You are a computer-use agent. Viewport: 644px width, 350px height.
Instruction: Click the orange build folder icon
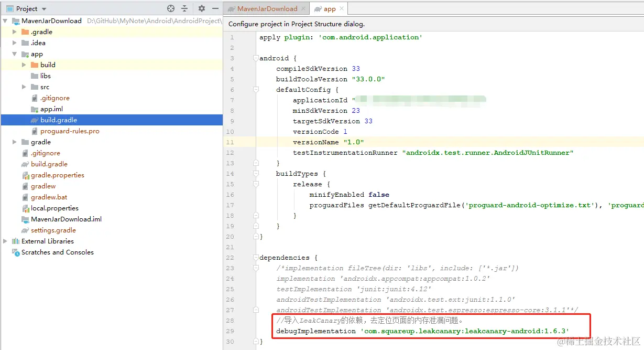pos(35,65)
